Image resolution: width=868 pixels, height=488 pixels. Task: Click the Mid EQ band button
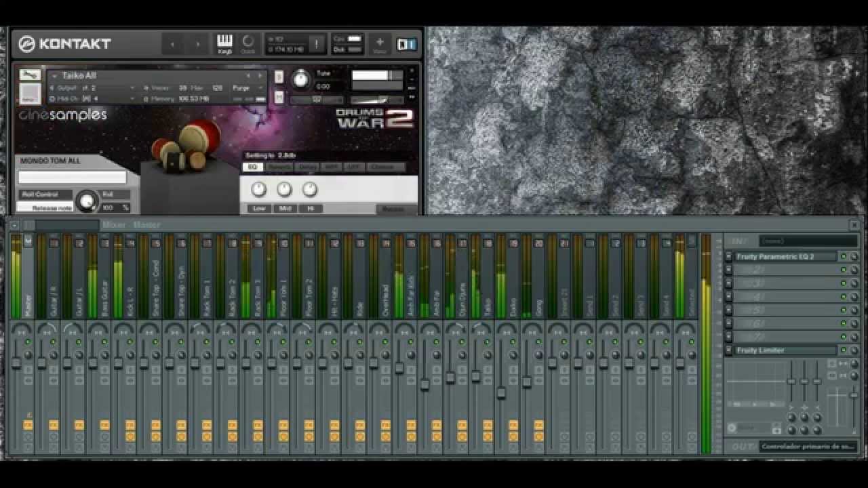[x=285, y=208]
